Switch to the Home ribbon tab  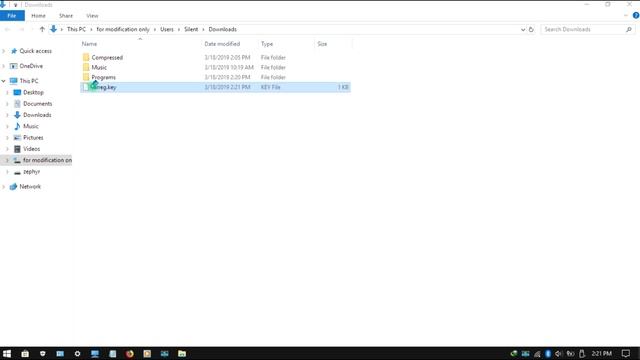38,16
